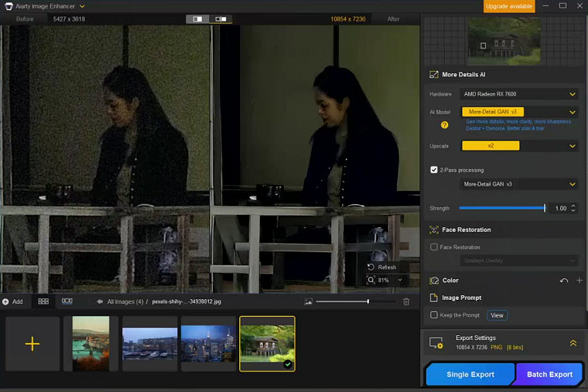Screen dimensions: 588x392
Task: Select the stilt house in forest thumbnail
Action: click(268, 344)
